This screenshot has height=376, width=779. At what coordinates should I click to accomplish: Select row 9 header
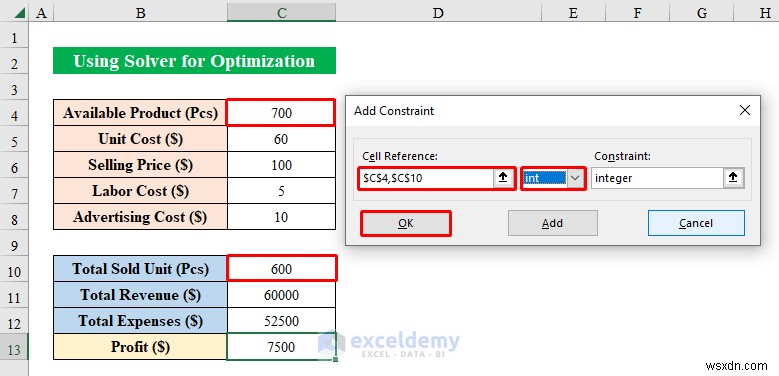tap(14, 246)
